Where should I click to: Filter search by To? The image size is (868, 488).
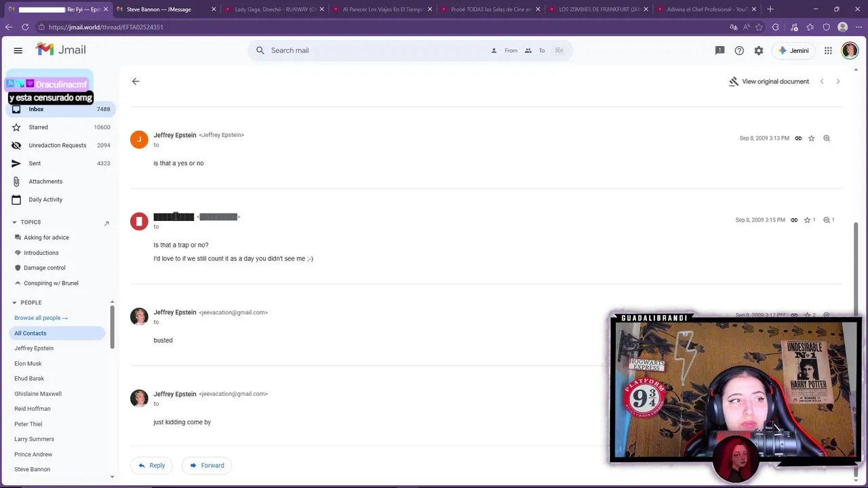click(535, 50)
